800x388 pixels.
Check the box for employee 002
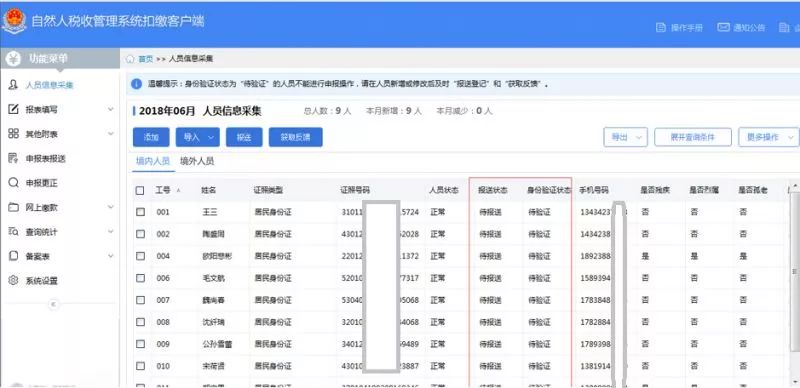pos(140,234)
